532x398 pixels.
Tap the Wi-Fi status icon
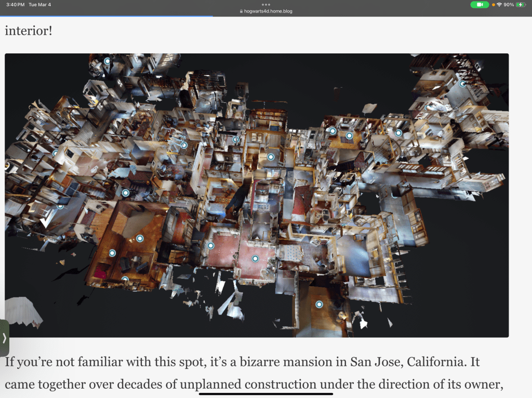coord(499,5)
